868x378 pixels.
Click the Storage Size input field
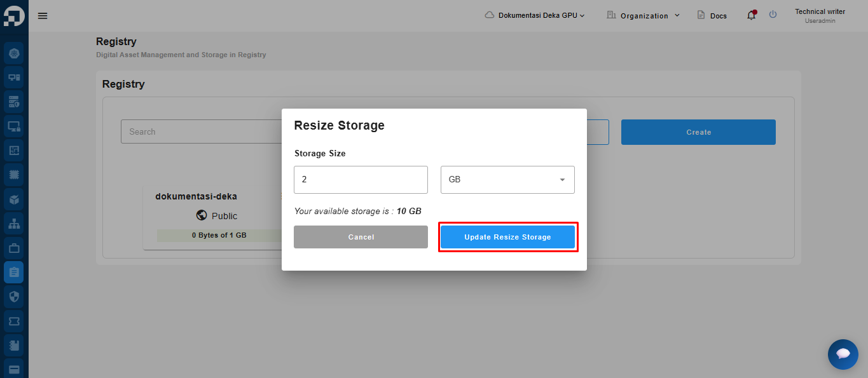[x=361, y=180]
